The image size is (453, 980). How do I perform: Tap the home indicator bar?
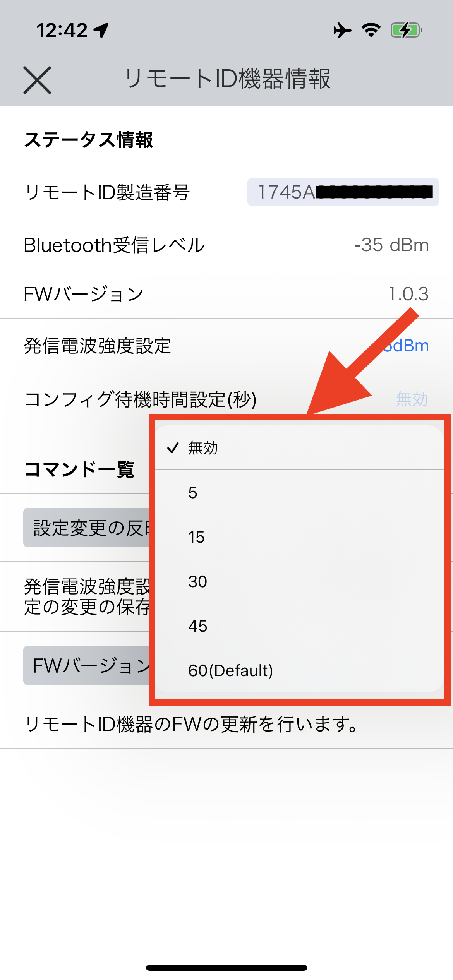226,968
